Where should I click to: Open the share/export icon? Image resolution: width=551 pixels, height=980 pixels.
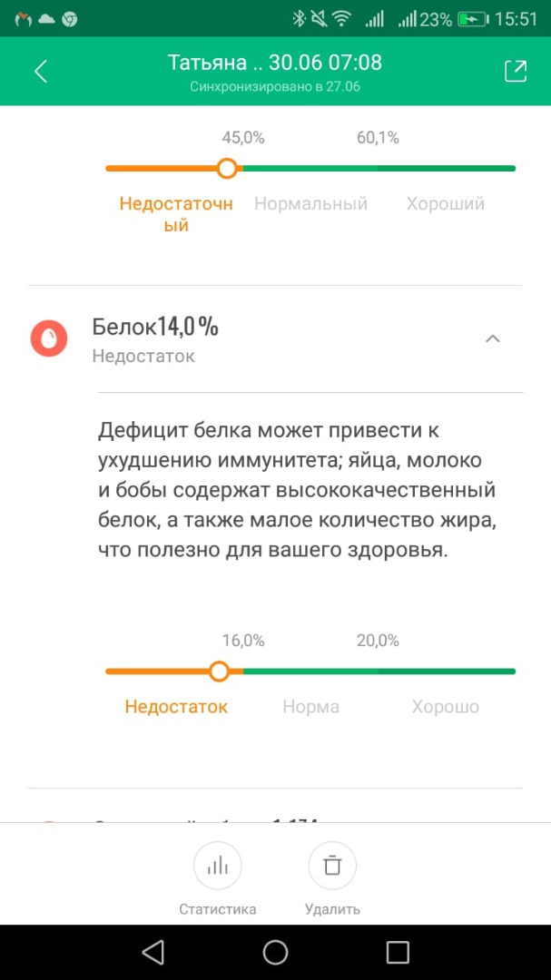tap(516, 72)
